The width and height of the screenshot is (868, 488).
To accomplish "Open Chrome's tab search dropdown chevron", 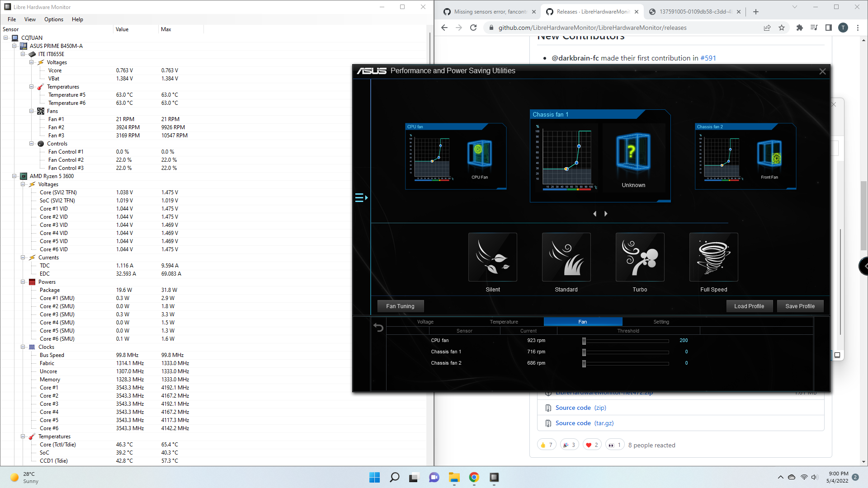I will 794,7.
